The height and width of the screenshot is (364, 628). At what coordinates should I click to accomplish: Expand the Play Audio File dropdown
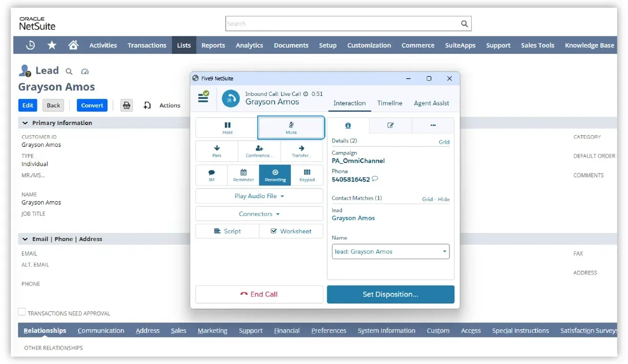click(259, 196)
